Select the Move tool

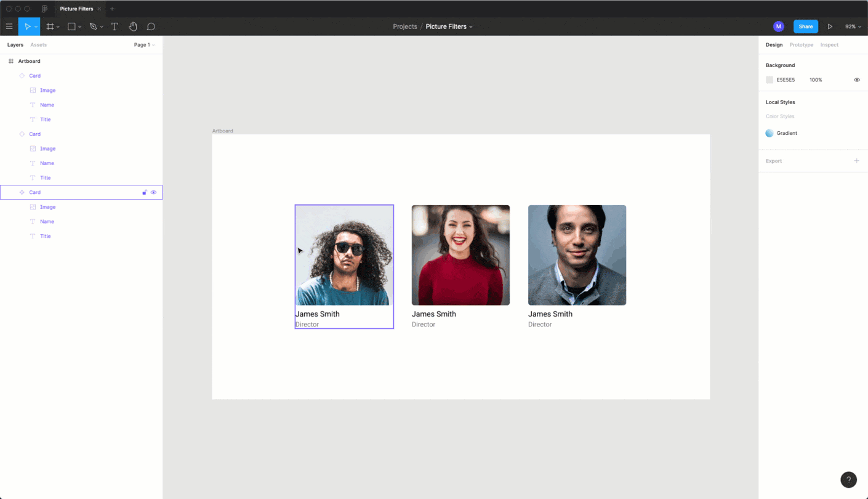[x=26, y=26]
